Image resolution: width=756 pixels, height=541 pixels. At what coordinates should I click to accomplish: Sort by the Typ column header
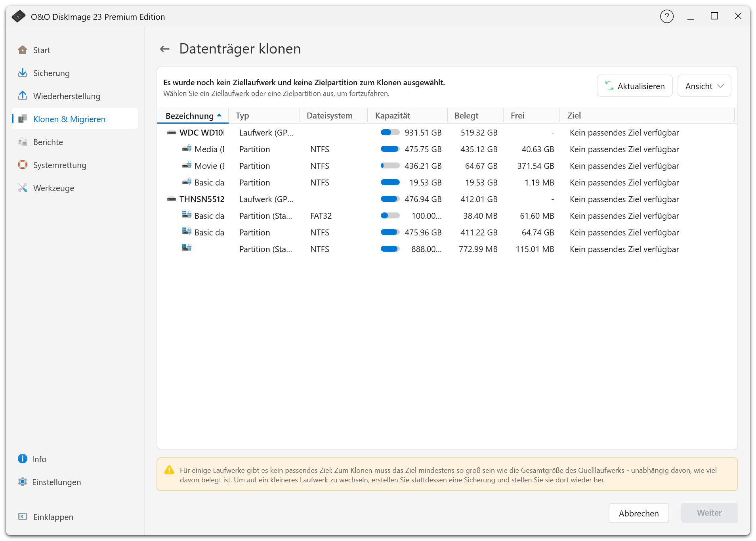[x=264, y=116]
